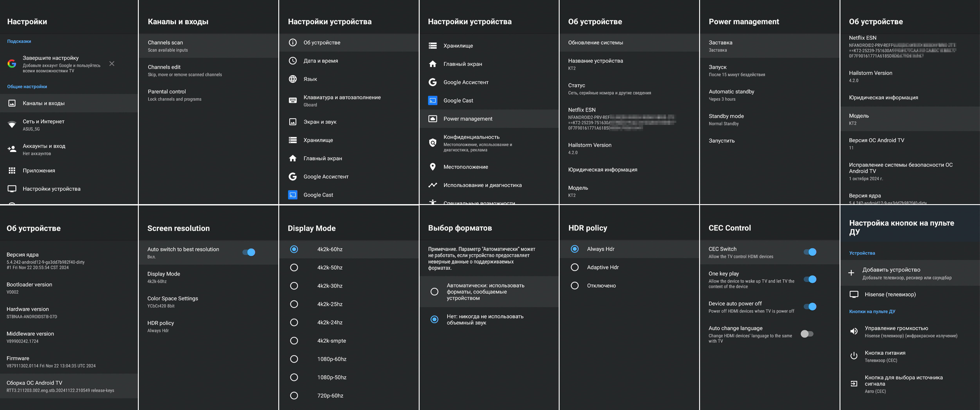Open Обновление системы entry
The height and width of the screenshot is (410, 980).
(595, 42)
